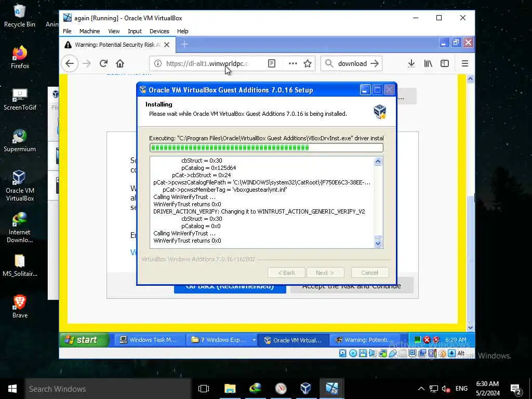Click XP start button
This screenshot has width=532, height=399.
click(x=85, y=340)
